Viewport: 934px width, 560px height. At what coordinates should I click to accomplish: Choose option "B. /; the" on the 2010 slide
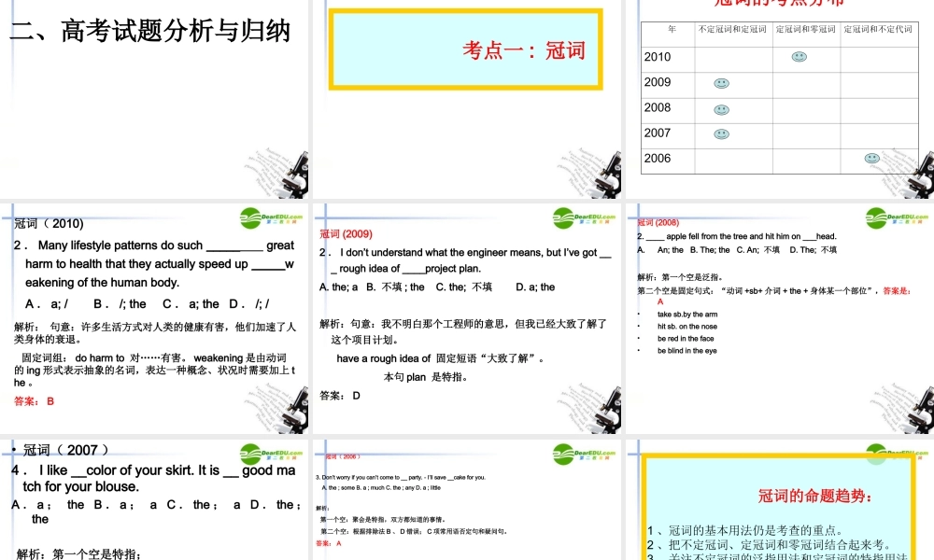click(x=120, y=304)
